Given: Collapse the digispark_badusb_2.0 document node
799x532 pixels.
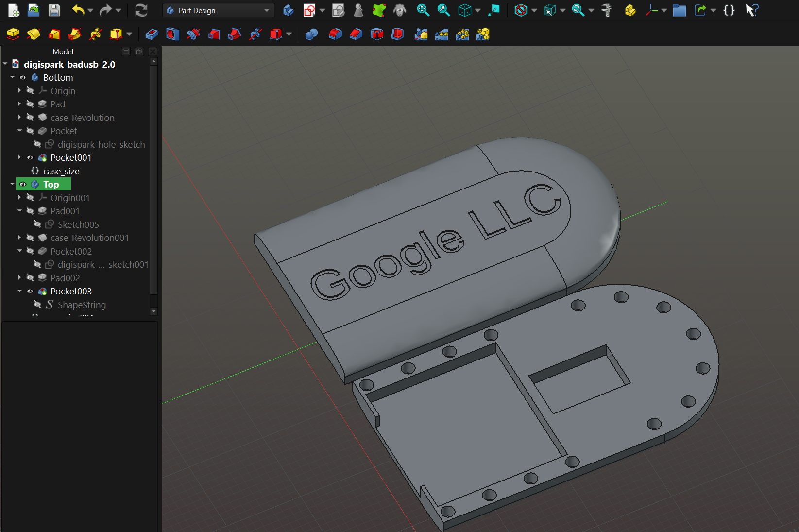Looking at the screenshot, I should [5, 64].
